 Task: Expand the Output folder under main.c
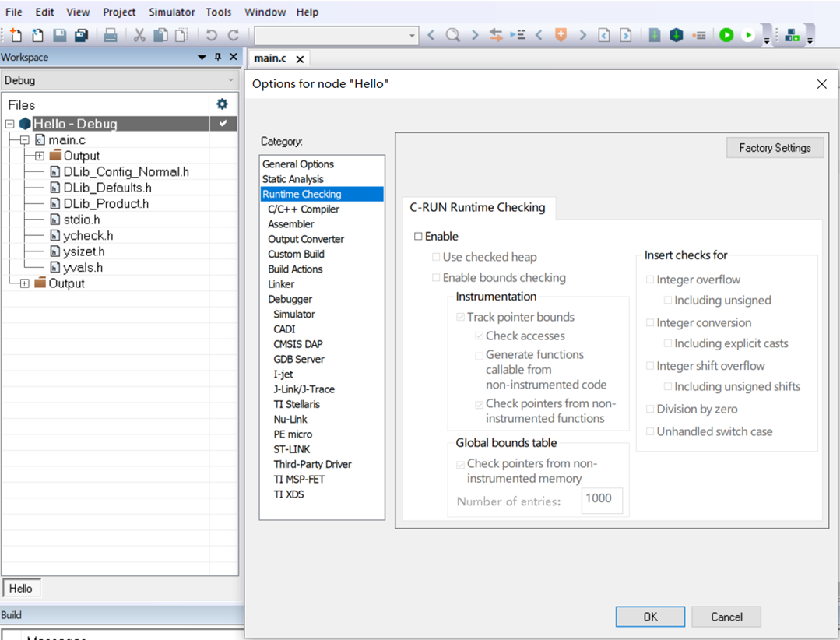[x=40, y=156]
